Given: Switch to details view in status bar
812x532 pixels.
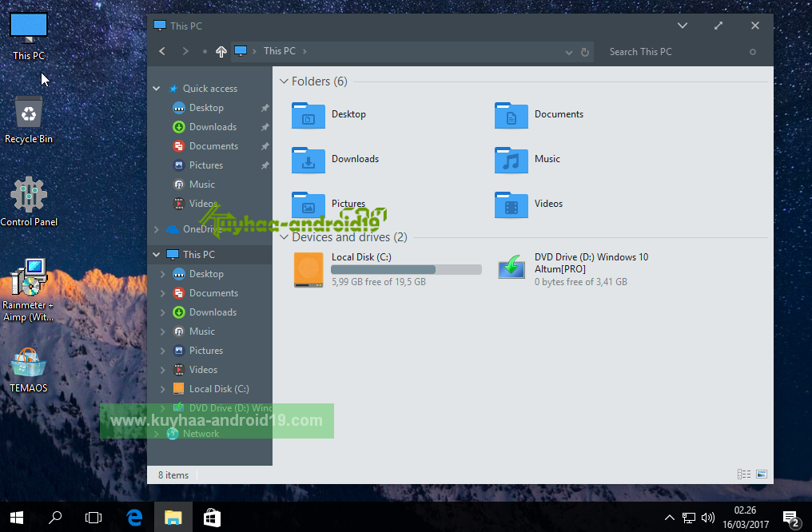Looking at the screenshot, I should (744, 474).
